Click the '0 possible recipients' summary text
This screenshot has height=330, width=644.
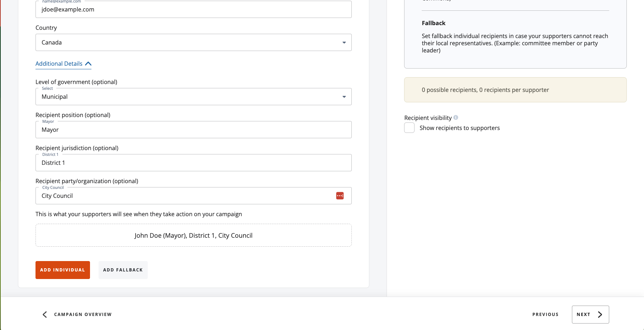coord(485,90)
